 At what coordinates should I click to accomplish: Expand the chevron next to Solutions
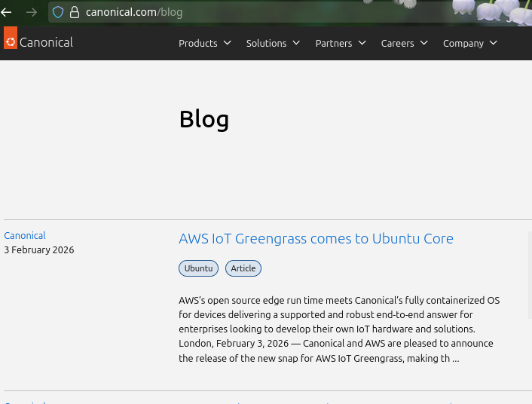(296, 43)
